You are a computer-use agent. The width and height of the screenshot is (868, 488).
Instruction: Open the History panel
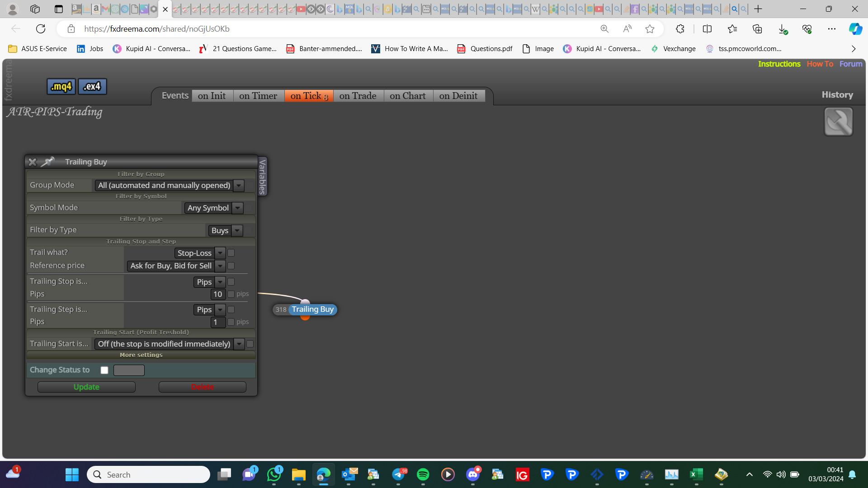click(837, 95)
